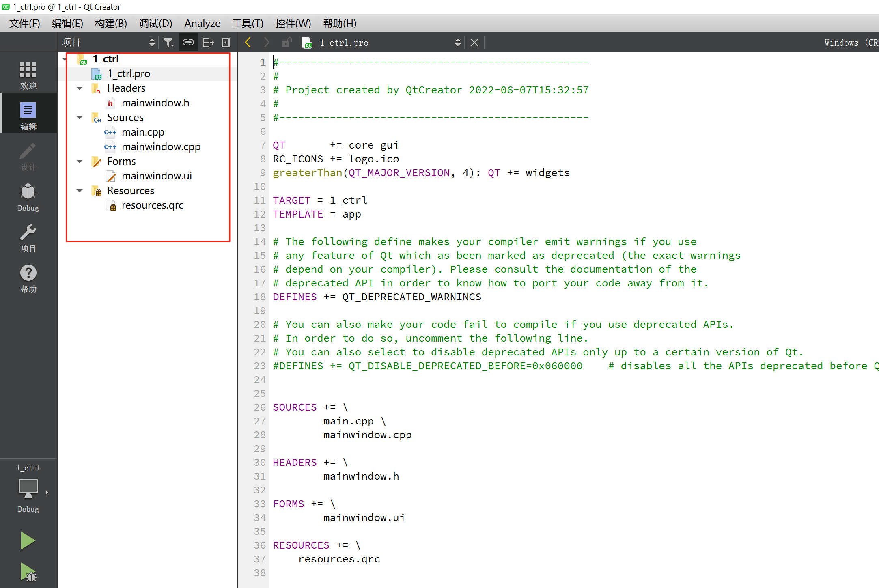Select mainwindow.cpp in project tree
Image resolution: width=879 pixels, height=588 pixels.
click(x=161, y=147)
